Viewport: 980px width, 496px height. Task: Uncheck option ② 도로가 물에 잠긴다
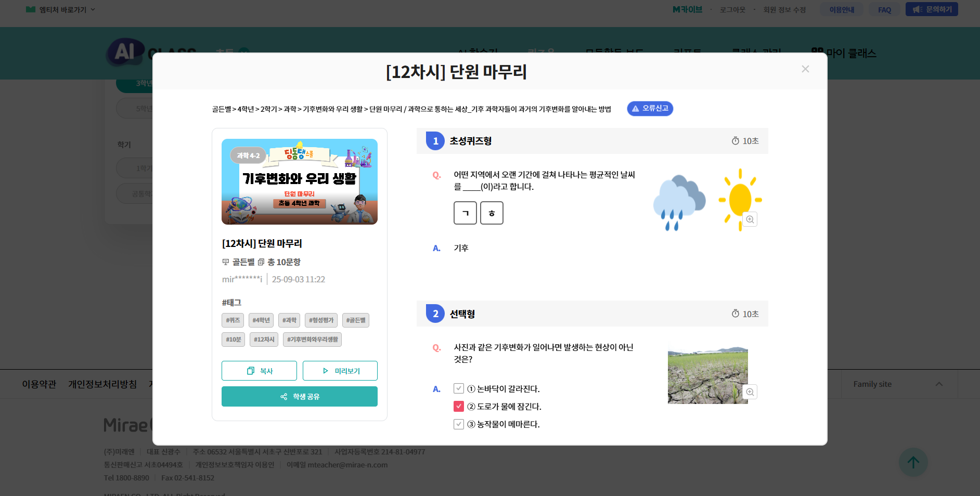459,406
